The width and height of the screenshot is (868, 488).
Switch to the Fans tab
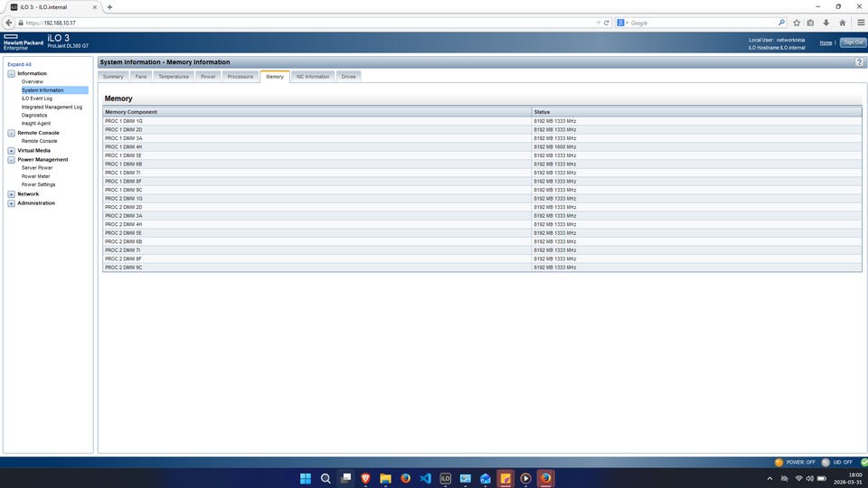pyautogui.click(x=141, y=76)
